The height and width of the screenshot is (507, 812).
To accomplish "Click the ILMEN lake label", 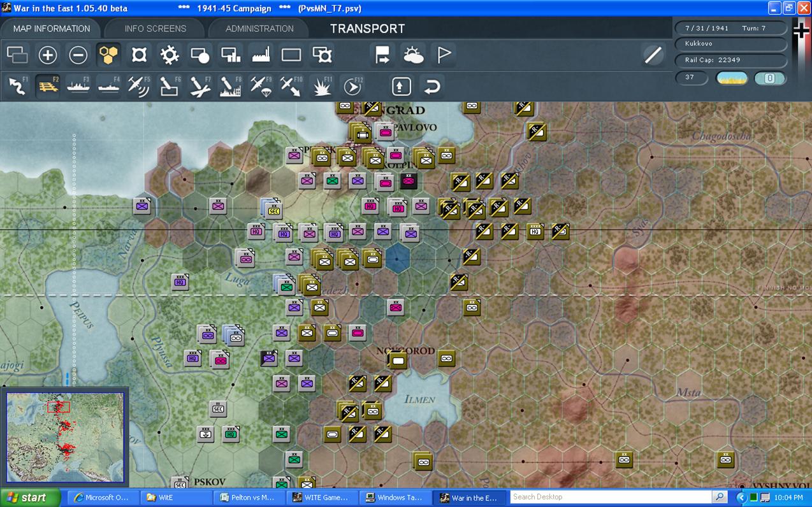I will pos(419,399).
